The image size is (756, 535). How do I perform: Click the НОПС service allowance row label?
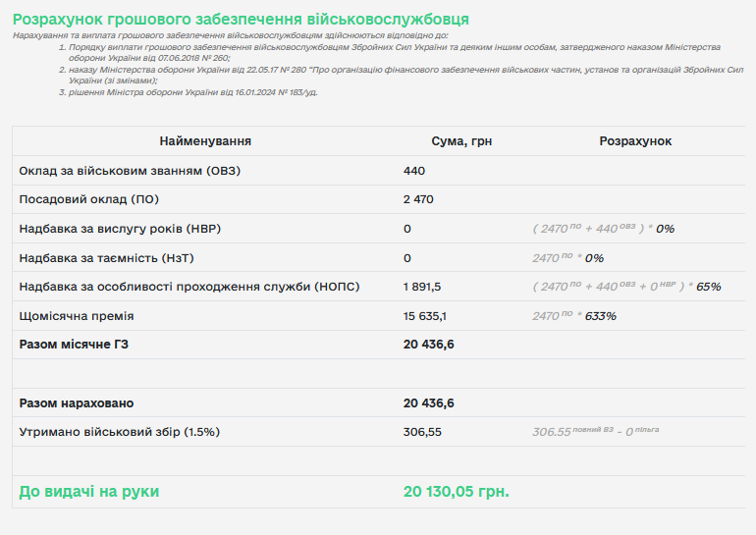pyautogui.click(x=189, y=287)
